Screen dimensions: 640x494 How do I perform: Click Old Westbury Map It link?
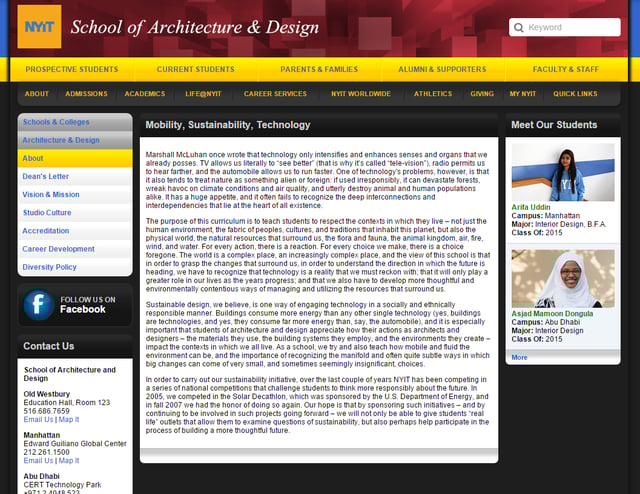(x=69, y=420)
